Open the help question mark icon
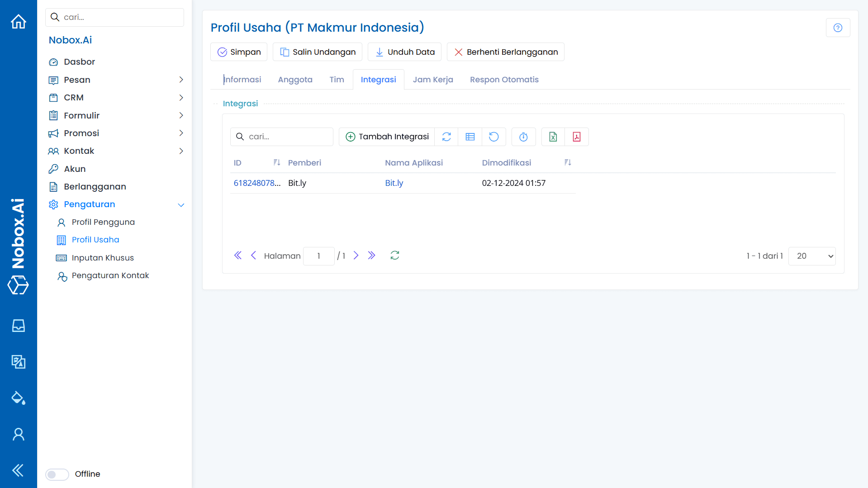Viewport: 868px width, 488px height. pos(838,28)
